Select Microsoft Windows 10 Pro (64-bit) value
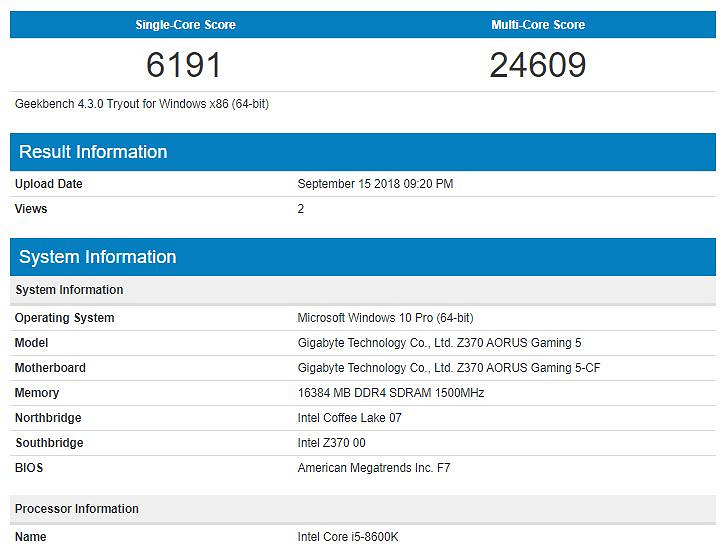This screenshot has height=547, width=723. tap(385, 318)
